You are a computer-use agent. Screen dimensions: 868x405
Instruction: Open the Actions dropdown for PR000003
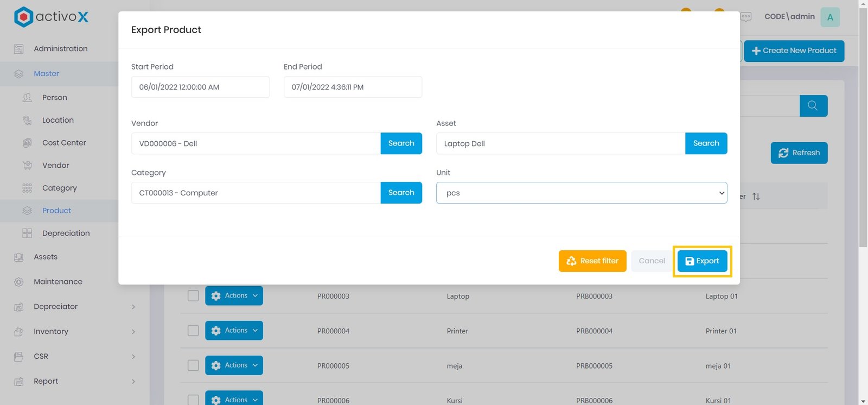point(234,296)
